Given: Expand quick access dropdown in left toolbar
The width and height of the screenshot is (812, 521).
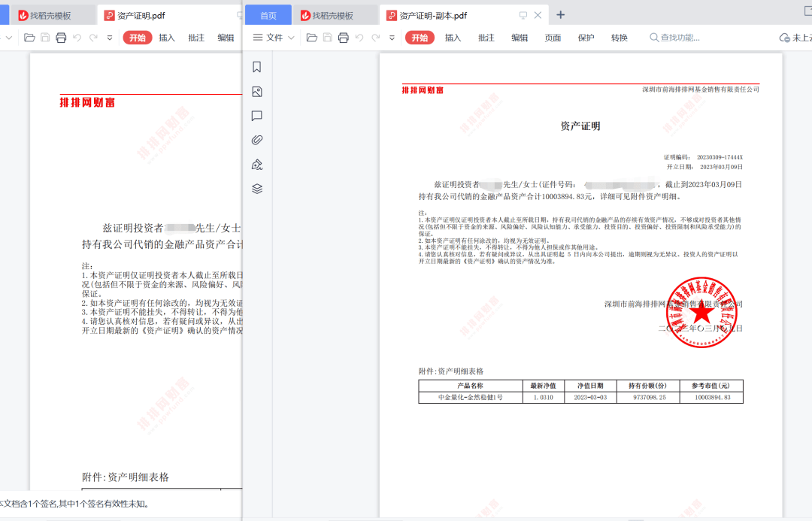Looking at the screenshot, I should click(110, 38).
